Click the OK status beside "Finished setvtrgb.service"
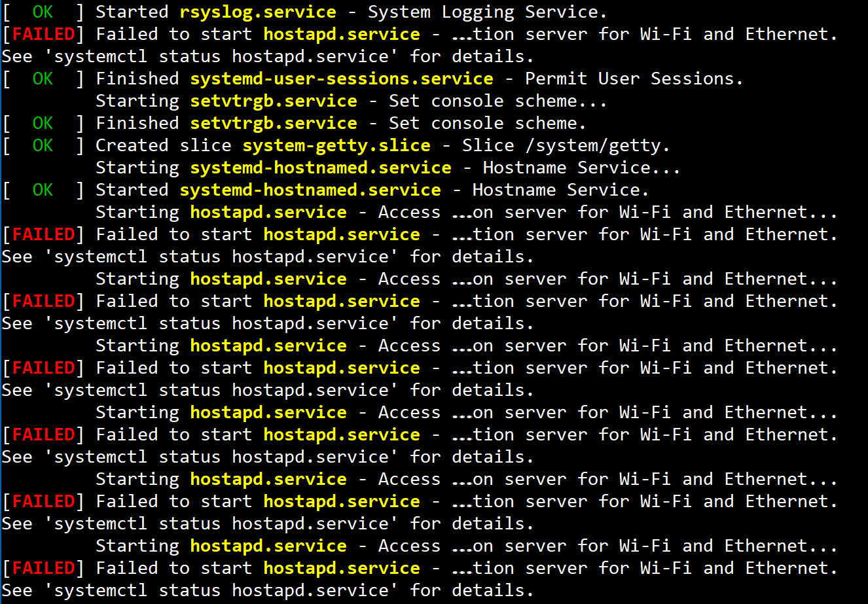This screenshot has width=868, height=604. click(43, 123)
